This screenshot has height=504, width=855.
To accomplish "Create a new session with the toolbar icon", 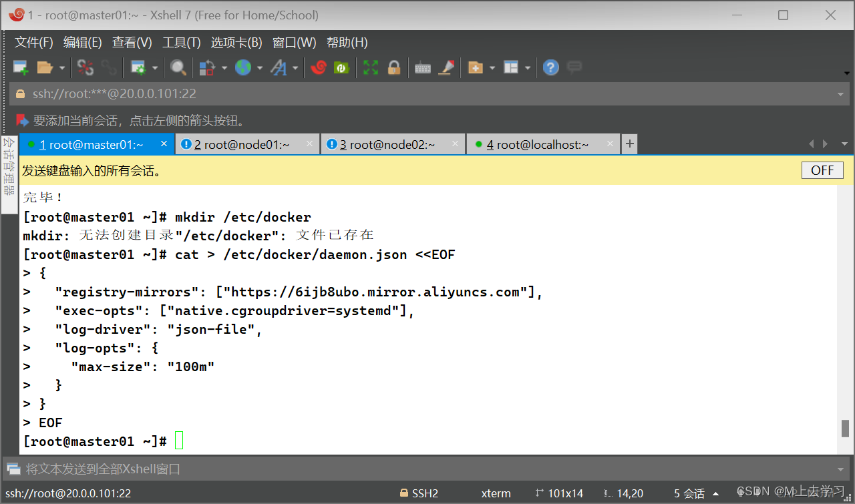I will tap(21, 67).
